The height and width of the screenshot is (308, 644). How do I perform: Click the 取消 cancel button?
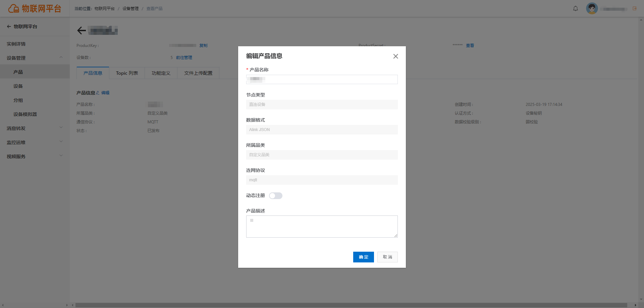387,257
